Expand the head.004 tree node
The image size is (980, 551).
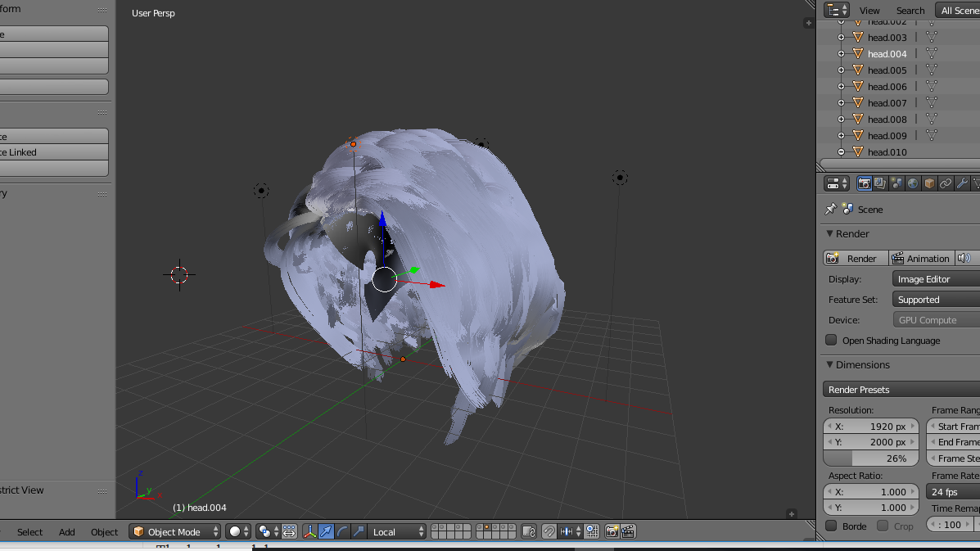(x=842, y=54)
